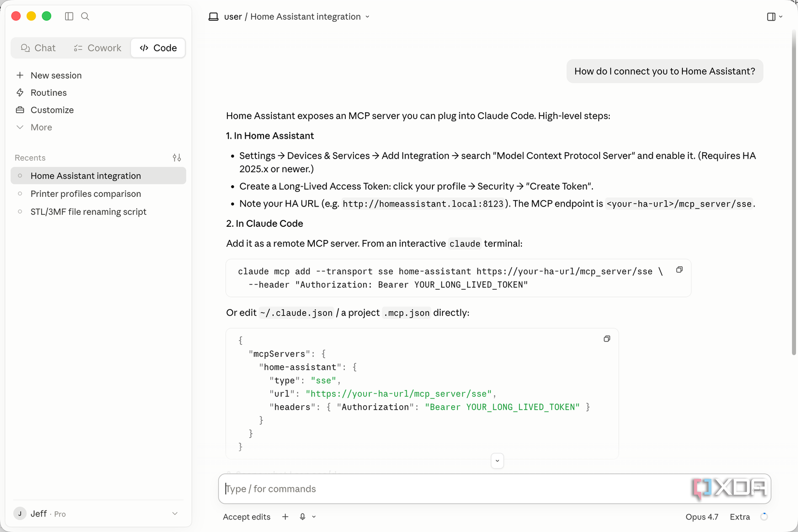Toggle the Accept edits mode

[x=247, y=517]
